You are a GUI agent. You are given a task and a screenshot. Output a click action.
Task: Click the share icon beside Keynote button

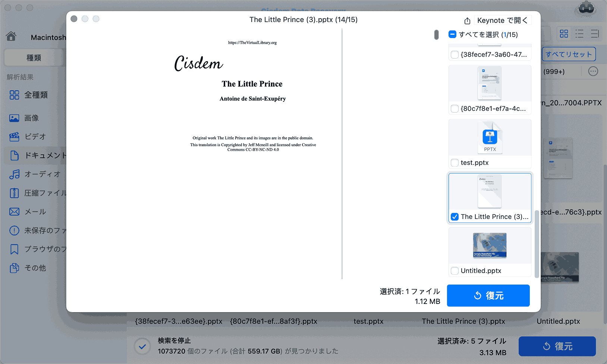(467, 21)
